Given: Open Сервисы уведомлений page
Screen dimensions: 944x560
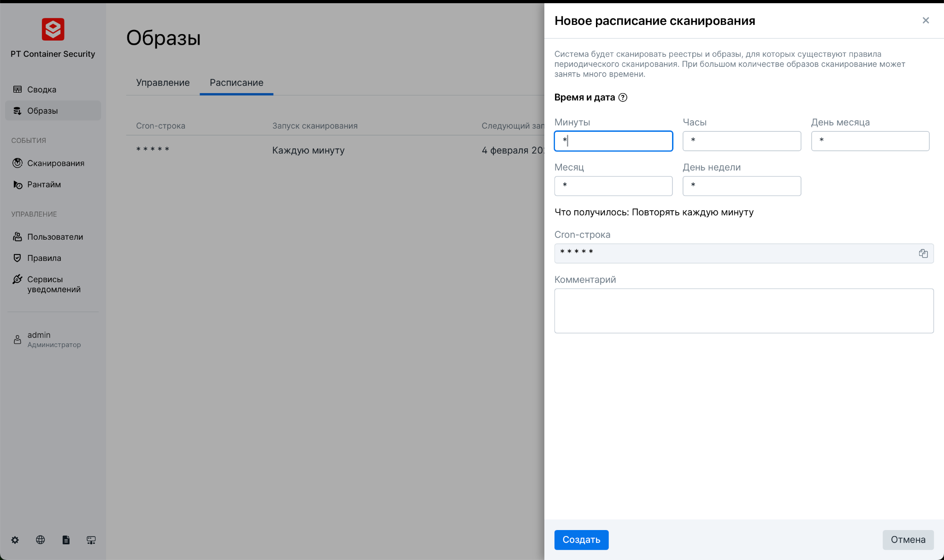Looking at the screenshot, I should tap(53, 284).
